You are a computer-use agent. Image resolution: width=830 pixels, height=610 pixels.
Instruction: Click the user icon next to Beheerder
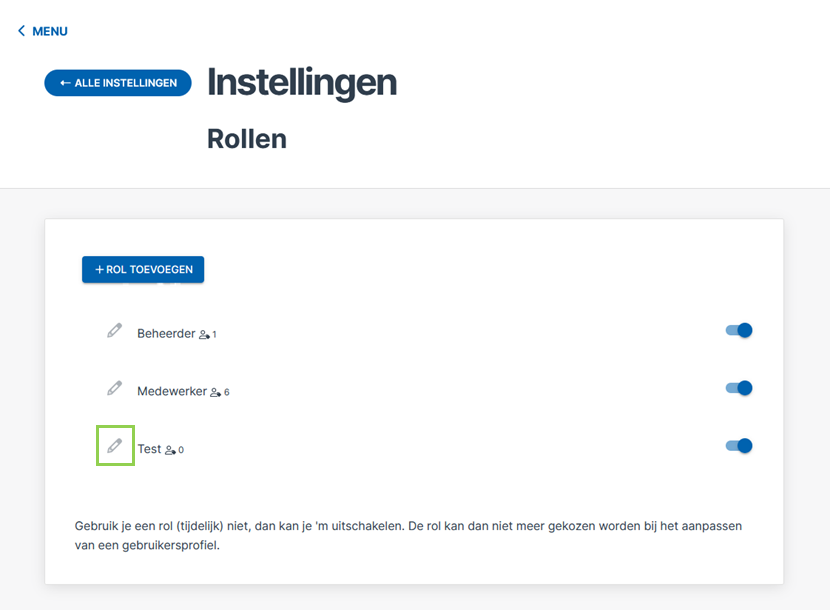[x=204, y=335]
